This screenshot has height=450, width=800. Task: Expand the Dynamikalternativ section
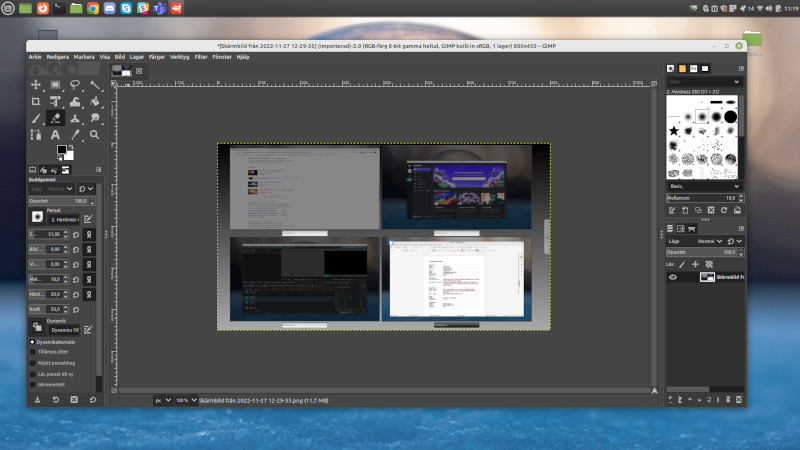31,341
